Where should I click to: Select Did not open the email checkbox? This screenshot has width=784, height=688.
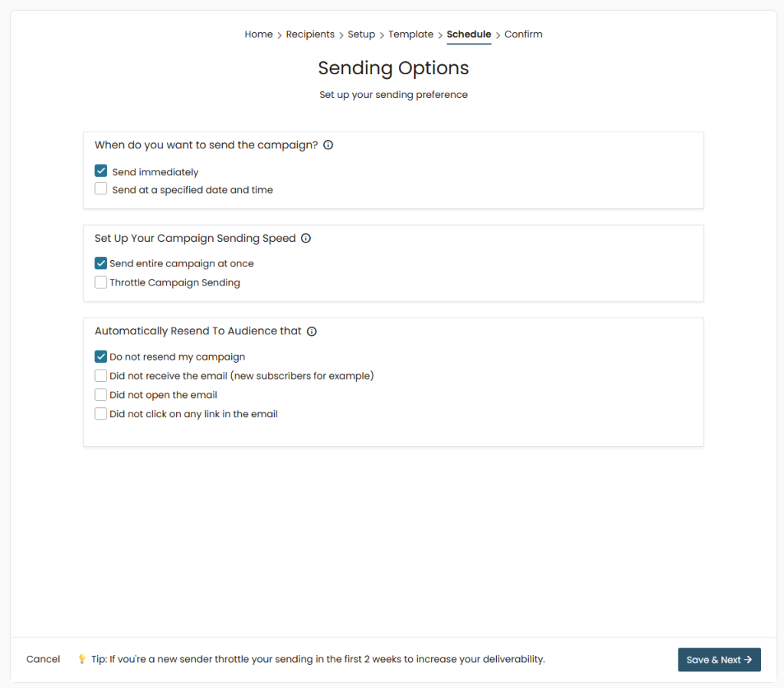tap(101, 395)
